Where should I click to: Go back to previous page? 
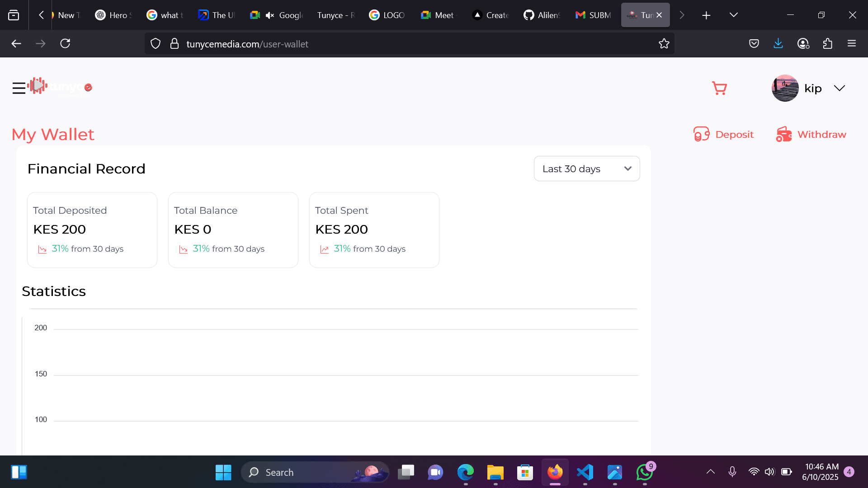tap(16, 44)
